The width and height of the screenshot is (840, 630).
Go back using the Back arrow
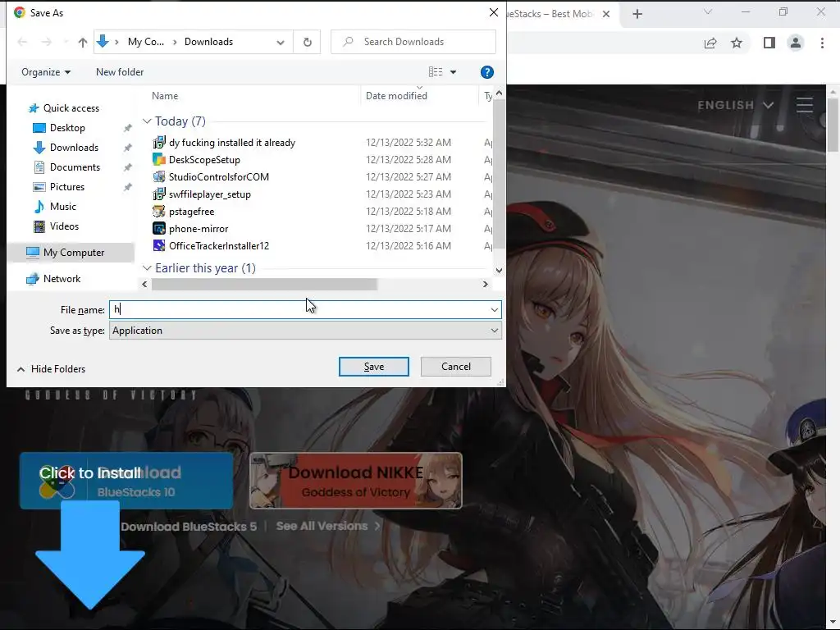(x=22, y=42)
